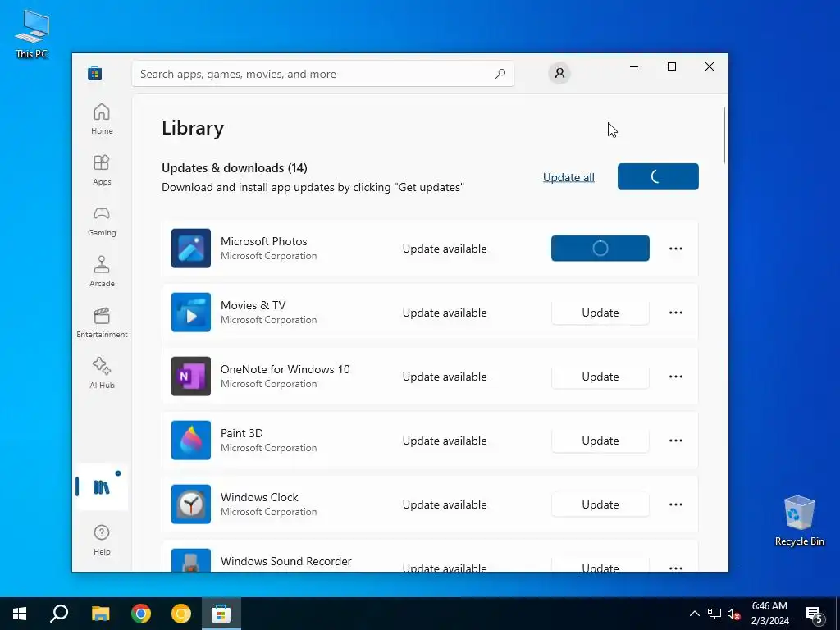The height and width of the screenshot is (630, 840).
Task: Open more options for Windows Clock
Action: (676, 504)
